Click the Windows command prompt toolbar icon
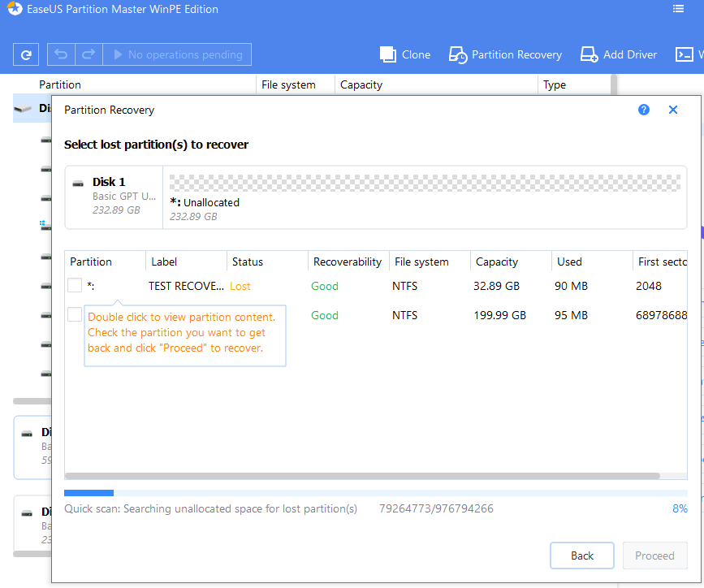 (x=685, y=54)
